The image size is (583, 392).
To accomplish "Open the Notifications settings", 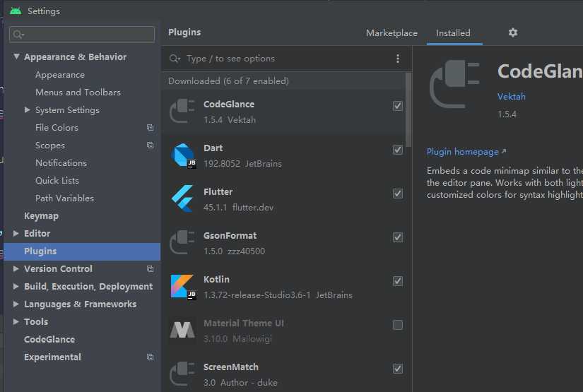I will tap(61, 162).
